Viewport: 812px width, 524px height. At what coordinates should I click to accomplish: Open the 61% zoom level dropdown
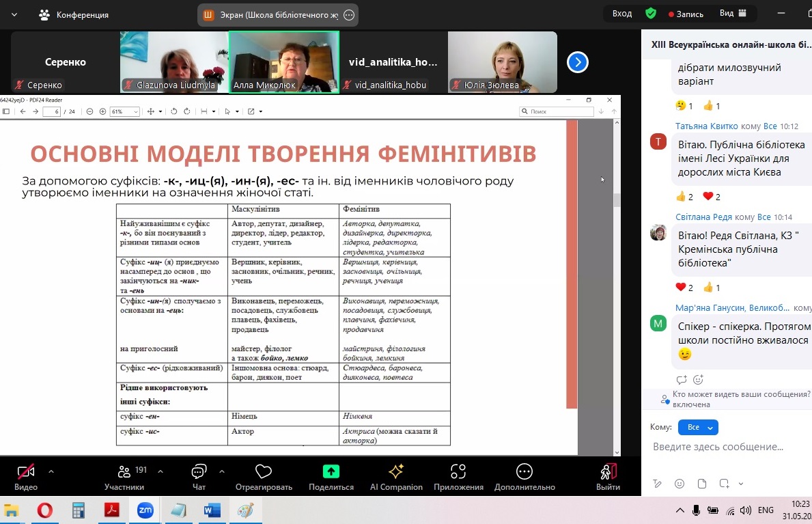[x=125, y=111]
